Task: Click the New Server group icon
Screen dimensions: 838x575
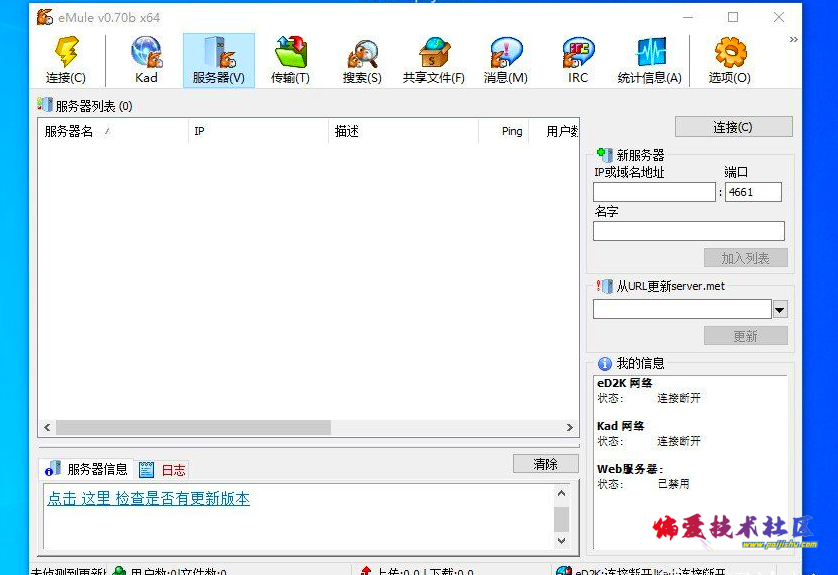Action: pos(604,155)
